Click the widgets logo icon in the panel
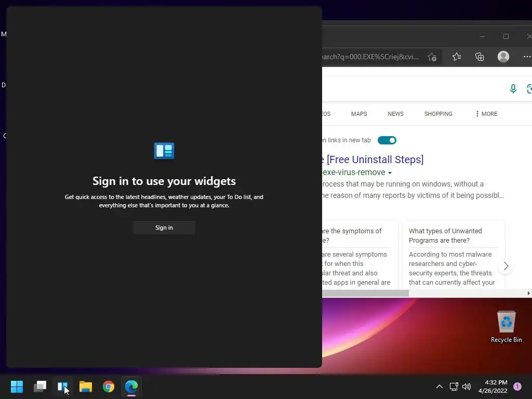The width and height of the screenshot is (532, 399). click(164, 151)
